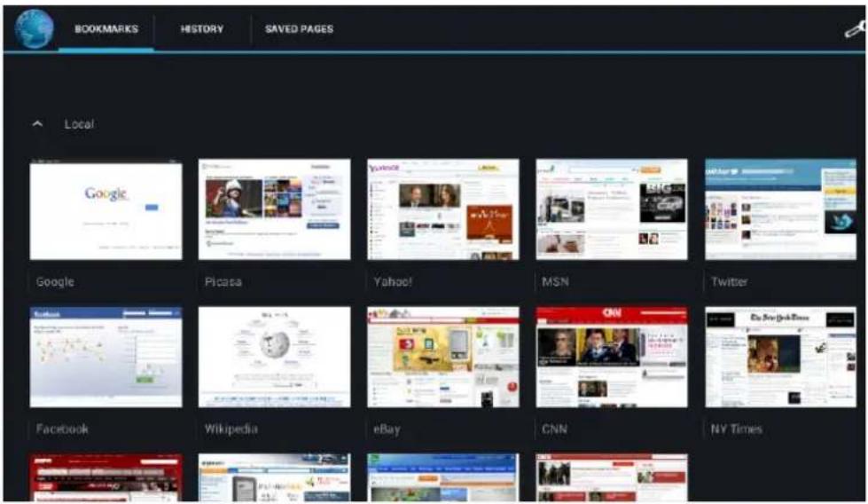Open the eBay bookmark thumbnail
The height and width of the screenshot is (504, 868).
443,358
